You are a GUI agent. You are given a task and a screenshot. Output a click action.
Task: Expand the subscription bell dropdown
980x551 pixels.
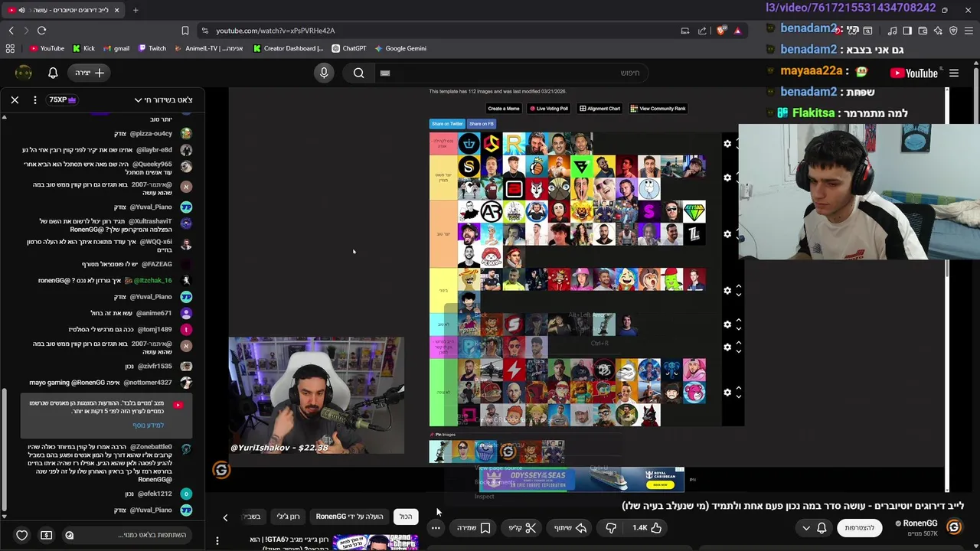click(x=814, y=527)
